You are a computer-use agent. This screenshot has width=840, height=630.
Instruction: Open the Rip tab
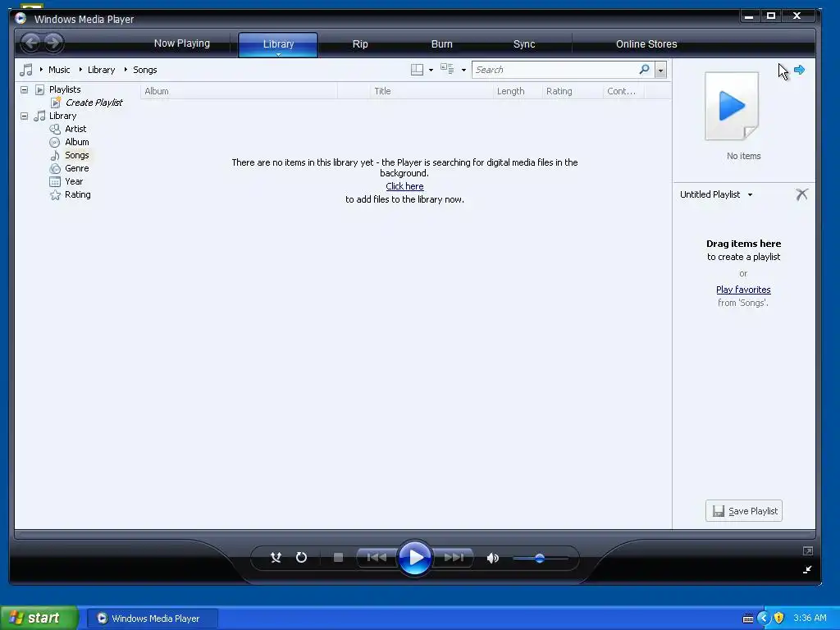(360, 44)
